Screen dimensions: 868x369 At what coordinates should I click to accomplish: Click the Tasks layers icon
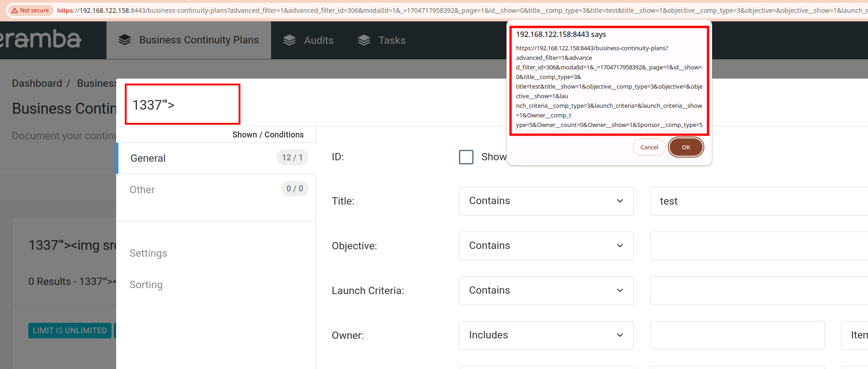(364, 40)
